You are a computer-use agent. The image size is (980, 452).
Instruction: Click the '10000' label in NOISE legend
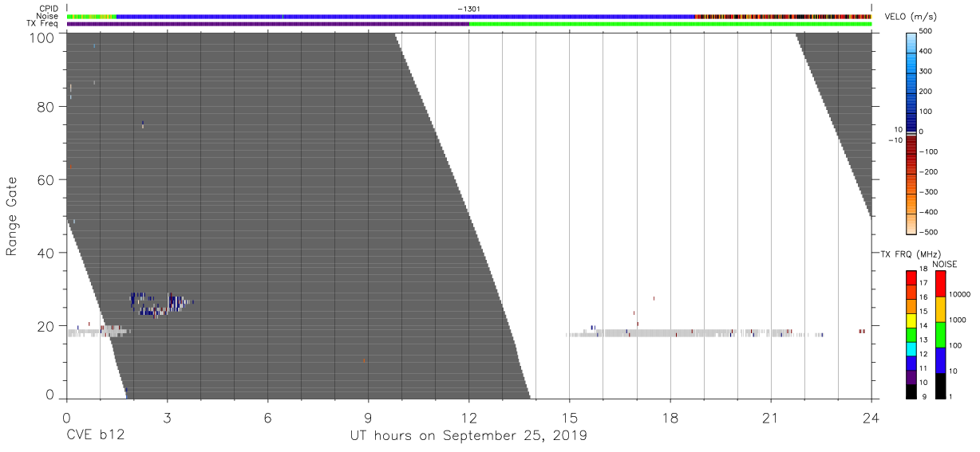[961, 295]
